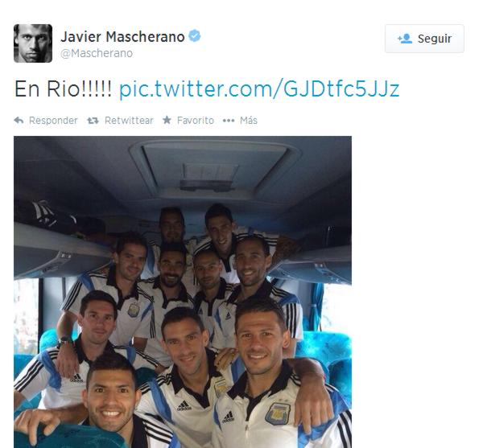Click the reply arrow icon
The width and height of the screenshot is (487, 448).
[x=19, y=121]
